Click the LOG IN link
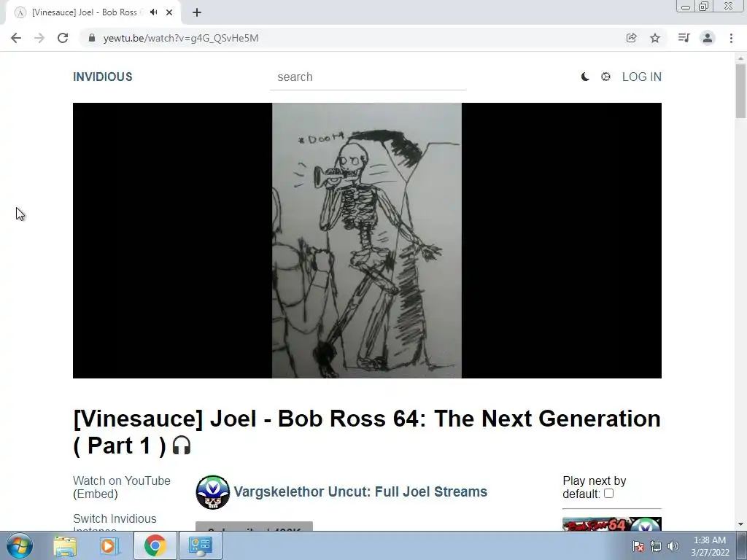Screen dimensions: 747x560 (x=642, y=77)
